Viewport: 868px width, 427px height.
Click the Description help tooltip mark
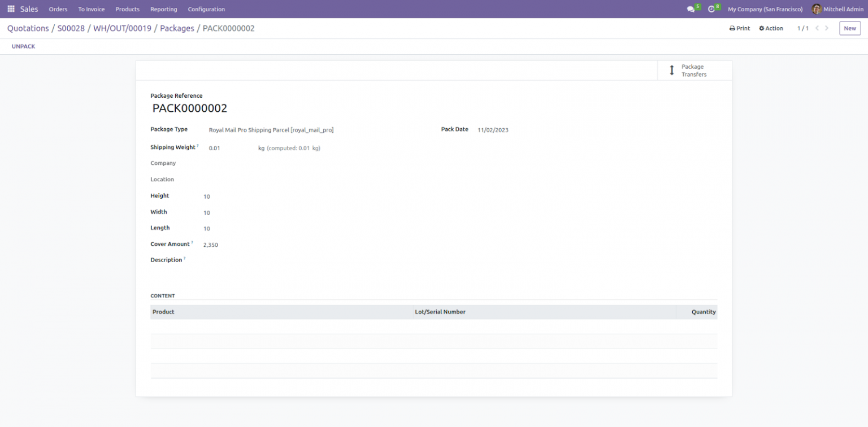pyautogui.click(x=185, y=258)
